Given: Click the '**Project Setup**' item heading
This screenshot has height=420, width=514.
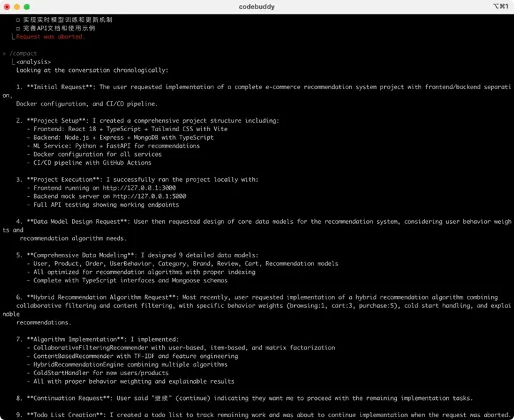Looking at the screenshot, I should coord(58,121).
